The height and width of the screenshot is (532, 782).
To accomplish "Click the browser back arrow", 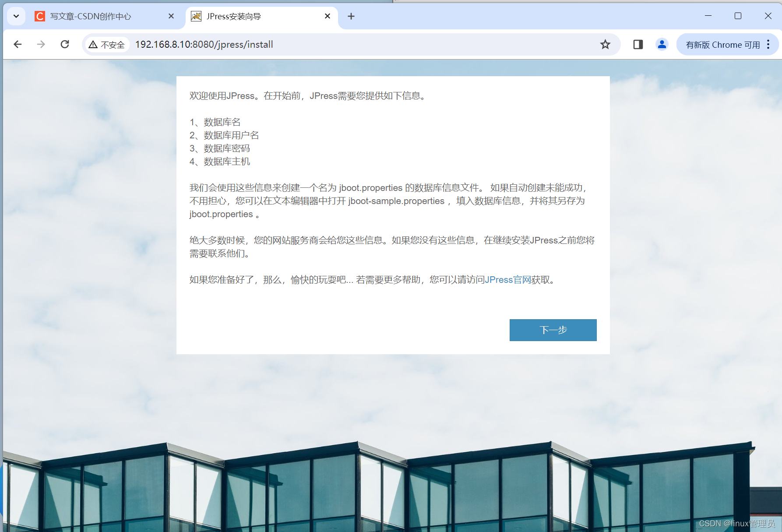I will 18,44.
